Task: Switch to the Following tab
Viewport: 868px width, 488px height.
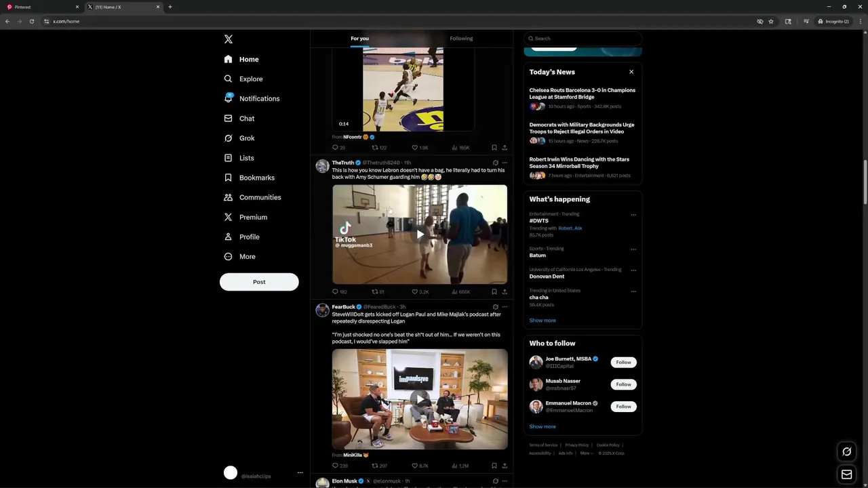Action: [461, 39]
